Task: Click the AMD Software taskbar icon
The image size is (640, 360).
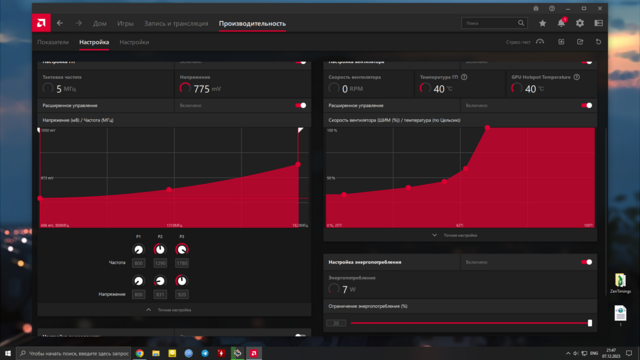Action: point(254,353)
